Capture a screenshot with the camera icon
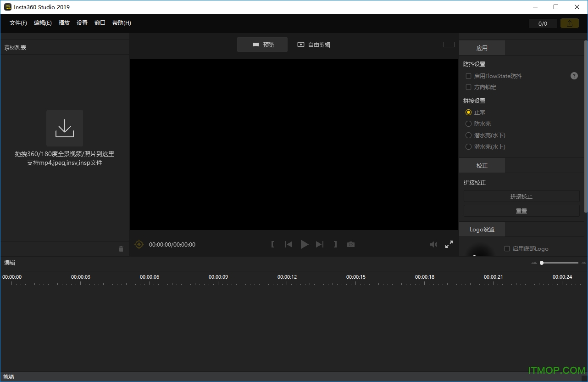Viewport: 588px width, 382px height. coord(351,244)
